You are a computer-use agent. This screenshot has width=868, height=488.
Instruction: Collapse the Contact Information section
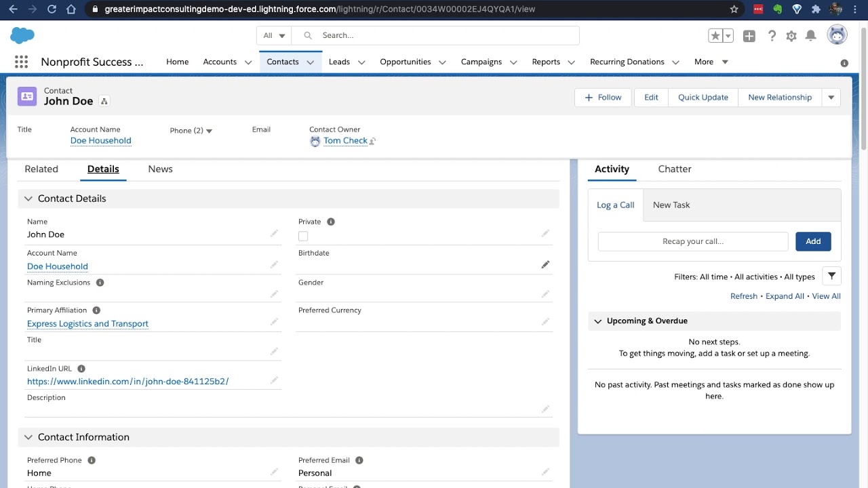tap(28, 437)
